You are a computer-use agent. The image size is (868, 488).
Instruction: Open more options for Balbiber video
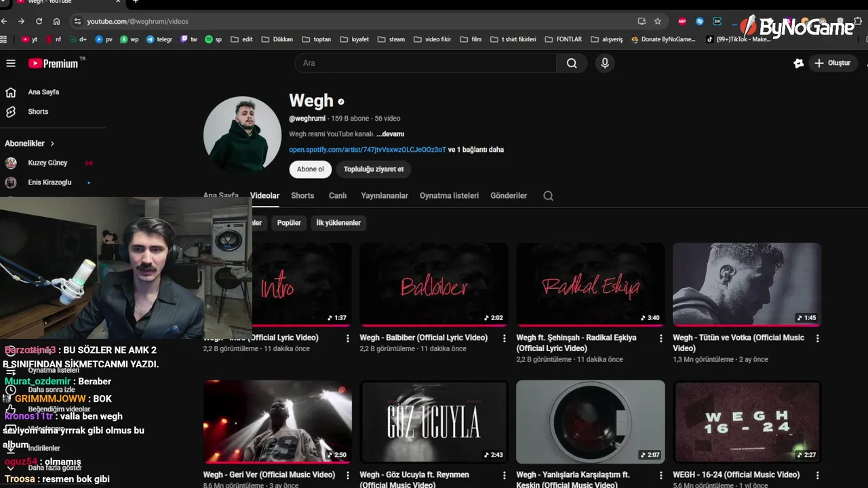505,338
